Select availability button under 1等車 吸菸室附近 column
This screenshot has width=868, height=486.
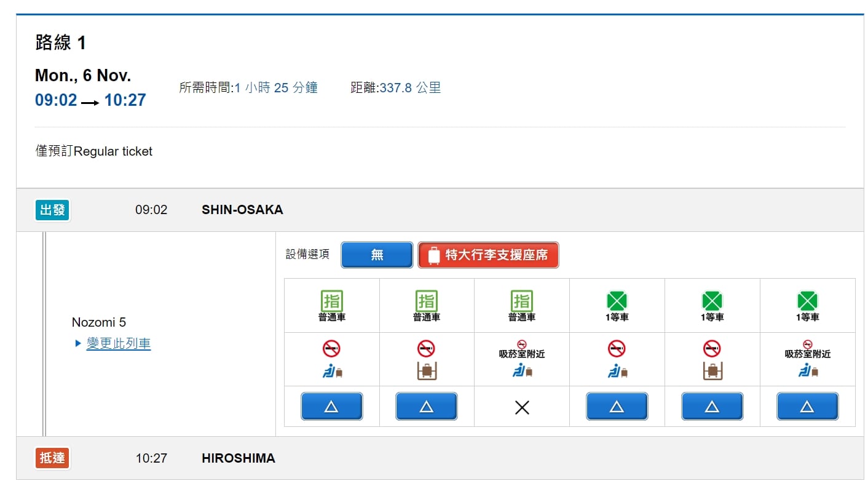point(807,407)
